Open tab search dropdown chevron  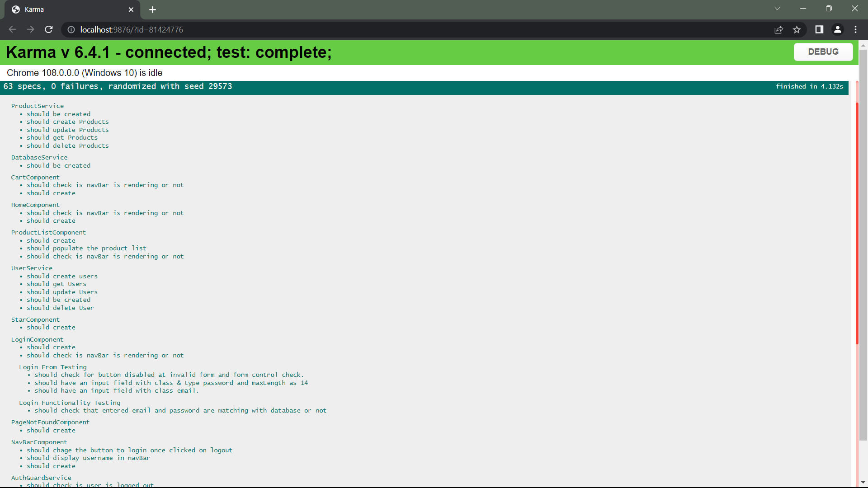point(777,9)
